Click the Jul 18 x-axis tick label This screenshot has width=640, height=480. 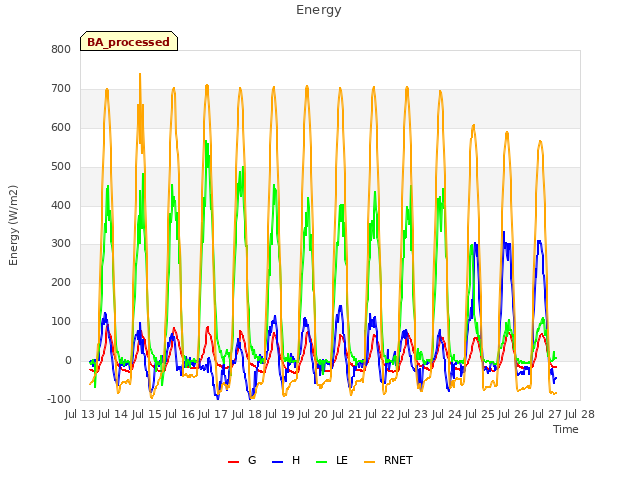247,414
